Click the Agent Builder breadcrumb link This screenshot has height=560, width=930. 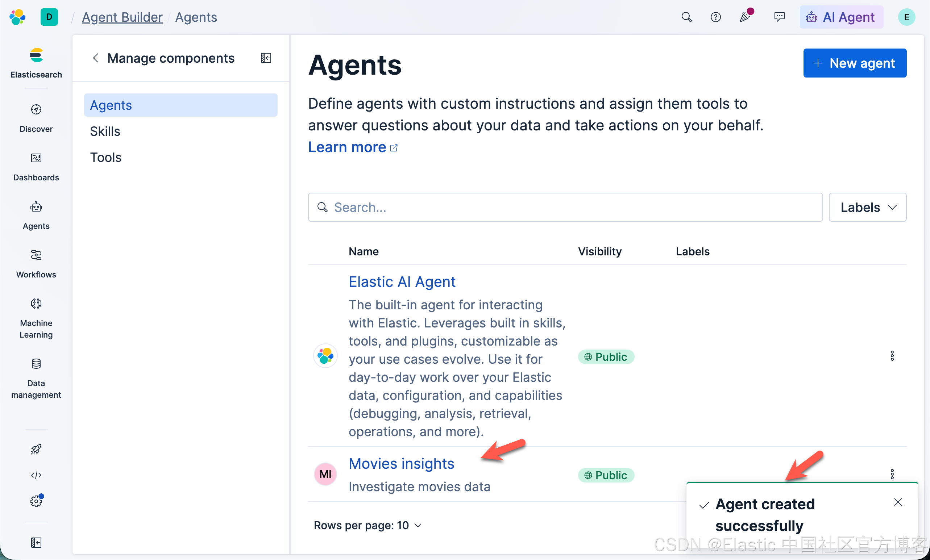122,17
